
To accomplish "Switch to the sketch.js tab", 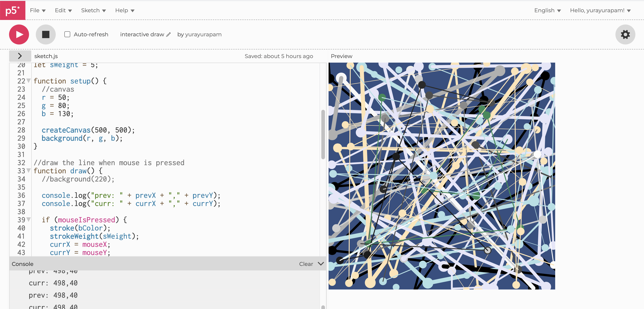I will pyautogui.click(x=46, y=56).
